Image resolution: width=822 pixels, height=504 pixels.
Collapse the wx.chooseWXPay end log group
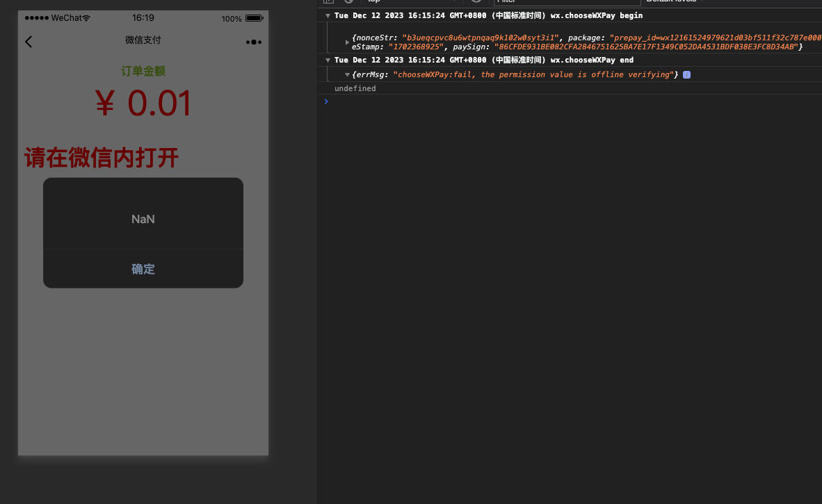328,60
